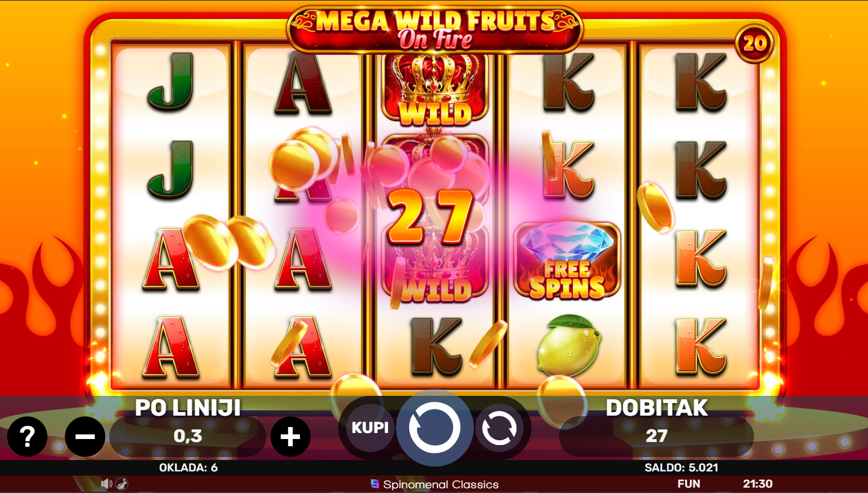Toggle autoplay with the circular arrows button
868x493 pixels.
[499, 428]
